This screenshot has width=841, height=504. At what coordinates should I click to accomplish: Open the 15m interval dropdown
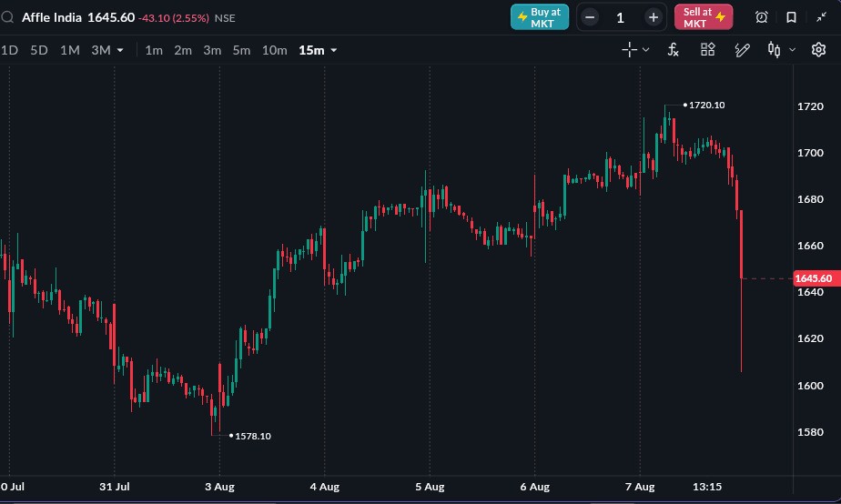point(318,50)
